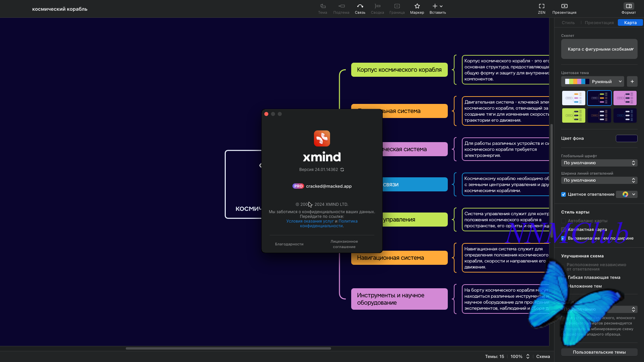Select the Инструменты и научное оборудование topic
This screenshot has width=644, height=362.
tap(399, 299)
